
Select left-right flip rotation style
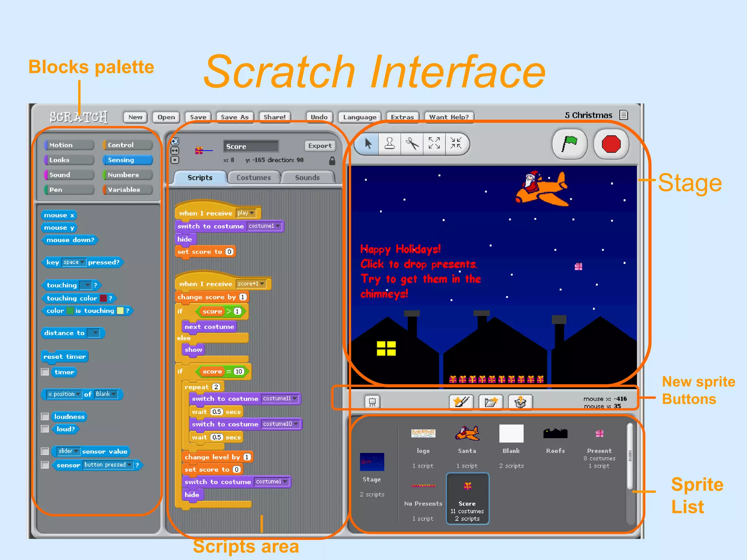175,151
